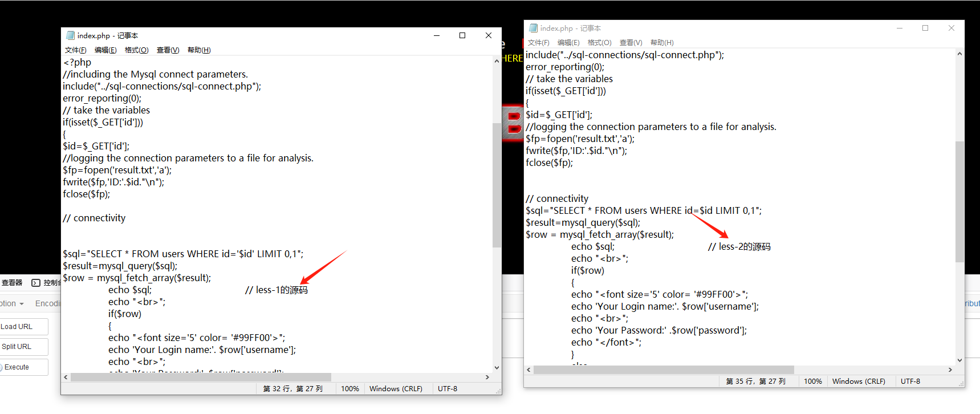Click '// connectivity' line in left Notepad
This screenshot has width=980, height=414.
tap(94, 218)
